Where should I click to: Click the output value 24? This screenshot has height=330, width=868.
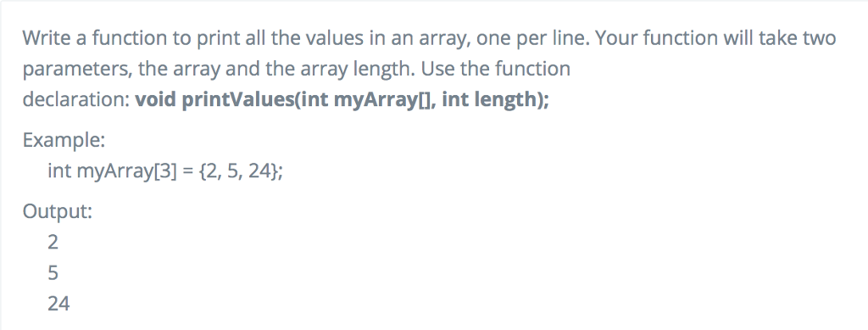click(x=58, y=304)
